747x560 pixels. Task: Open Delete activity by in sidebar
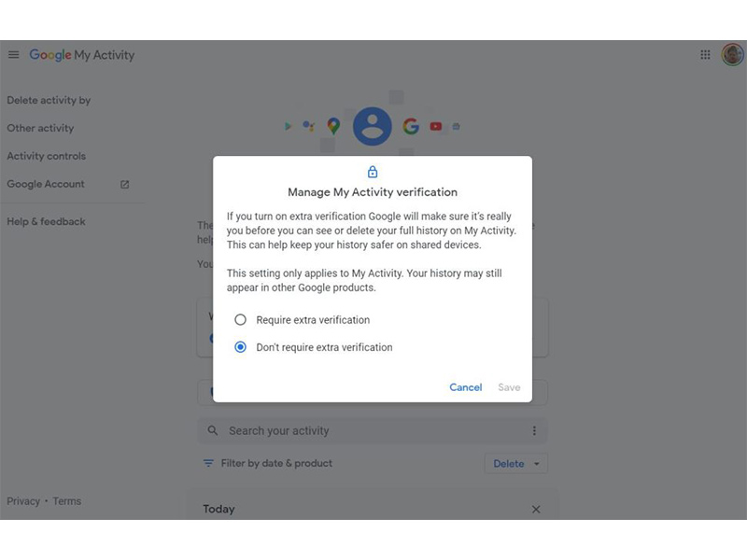tap(49, 100)
